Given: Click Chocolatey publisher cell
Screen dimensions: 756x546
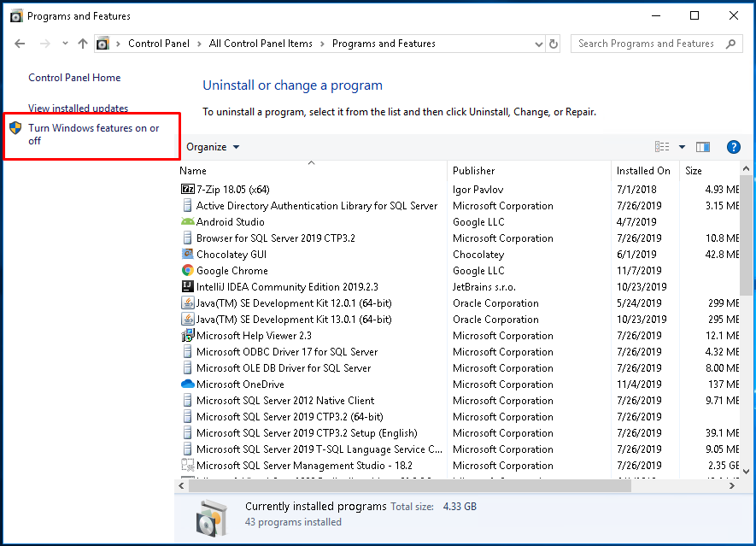Looking at the screenshot, I should (x=478, y=254).
